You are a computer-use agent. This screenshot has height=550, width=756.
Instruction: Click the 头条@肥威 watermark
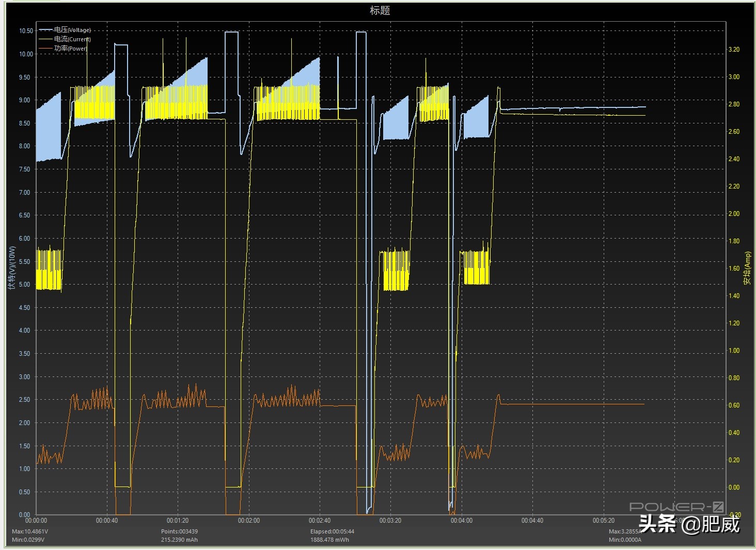click(x=689, y=524)
